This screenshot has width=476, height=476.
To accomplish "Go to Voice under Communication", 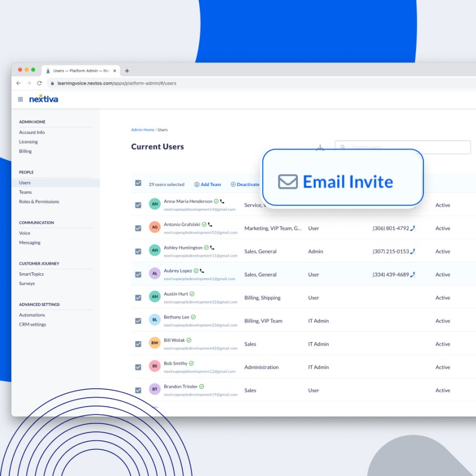I will click(x=25, y=233).
